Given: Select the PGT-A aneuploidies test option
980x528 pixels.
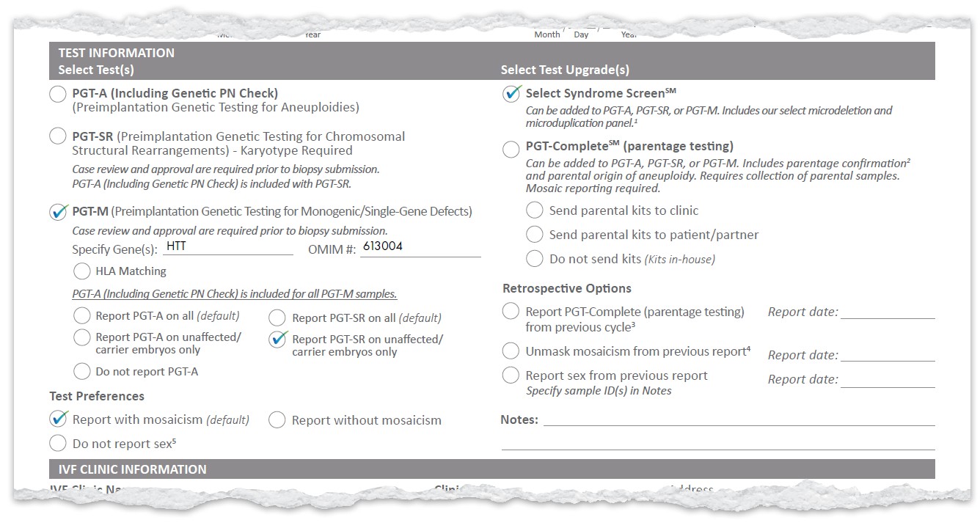Looking at the screenshot, I should point(57,94).
